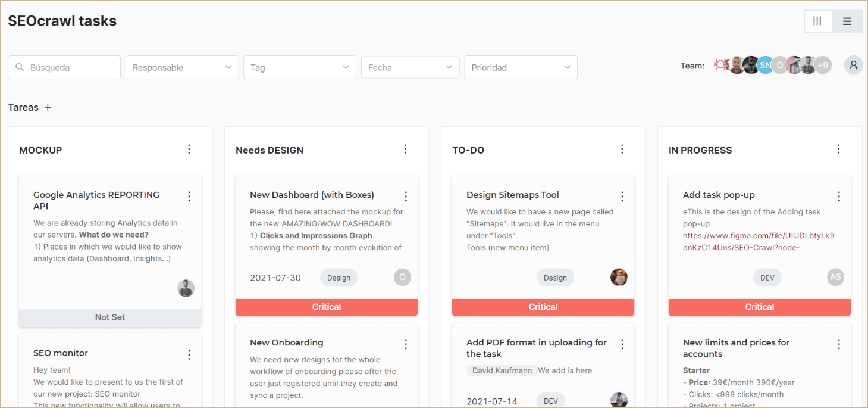Expand the Tag filter dropdown
The height and width of the screenshot is (408, 868).
click(x=300, y=67)
